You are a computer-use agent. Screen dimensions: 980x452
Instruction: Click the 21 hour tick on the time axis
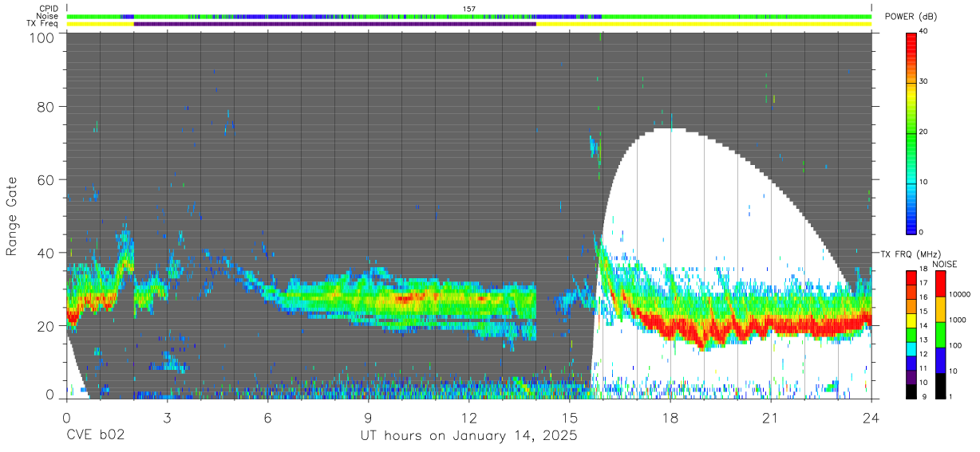click(x=771, y=417)
